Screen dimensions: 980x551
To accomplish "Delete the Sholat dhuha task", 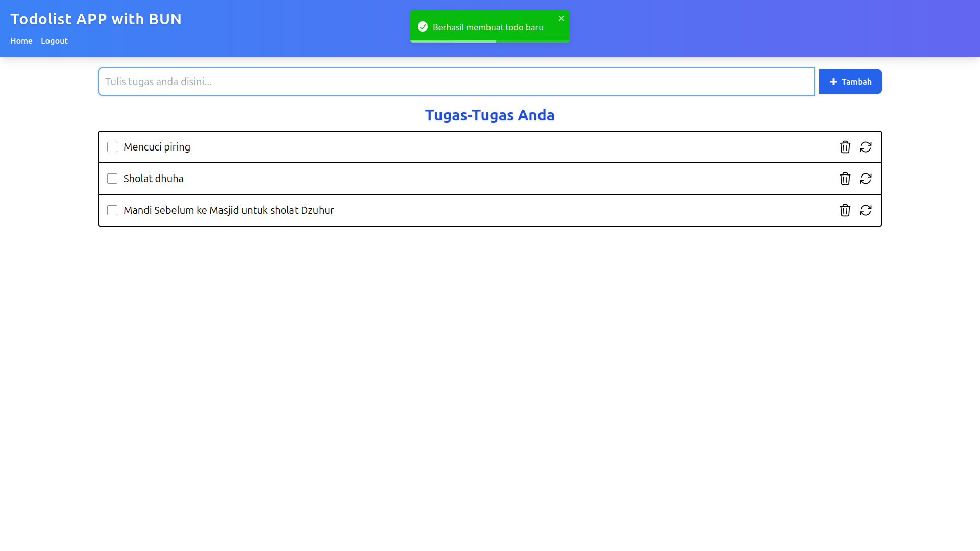I will click(x=845, y=179).
